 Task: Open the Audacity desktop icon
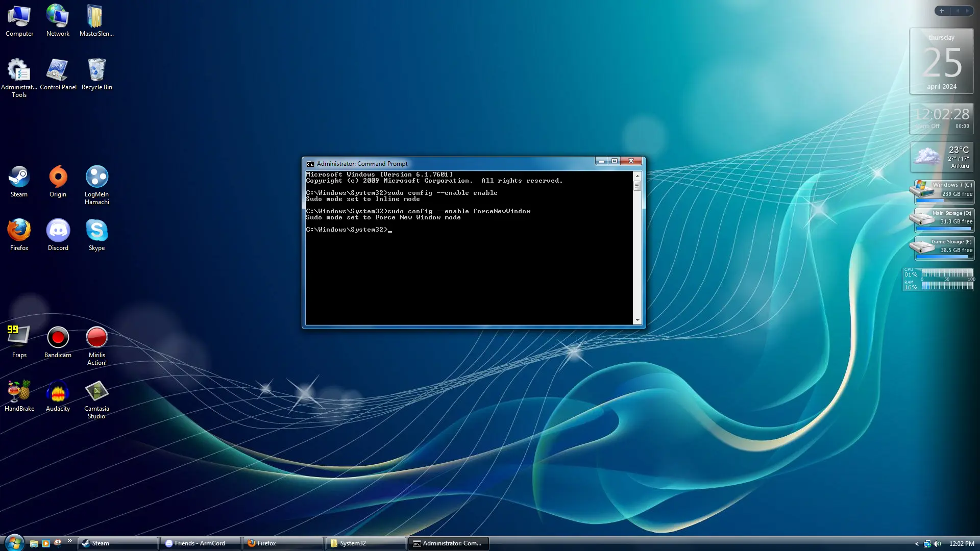point(58,395)
